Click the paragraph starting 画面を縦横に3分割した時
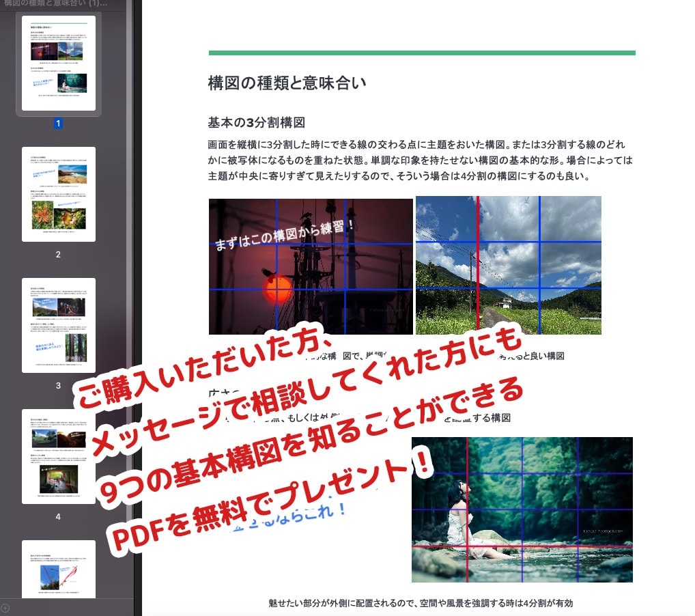 click(x=420, y=160)
